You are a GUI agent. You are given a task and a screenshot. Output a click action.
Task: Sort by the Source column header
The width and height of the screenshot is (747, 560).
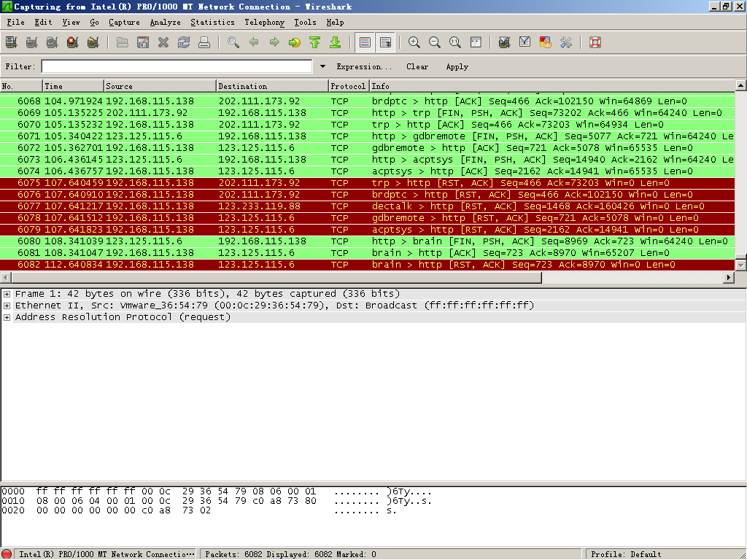pyautogui.click(x=160, y=86)
